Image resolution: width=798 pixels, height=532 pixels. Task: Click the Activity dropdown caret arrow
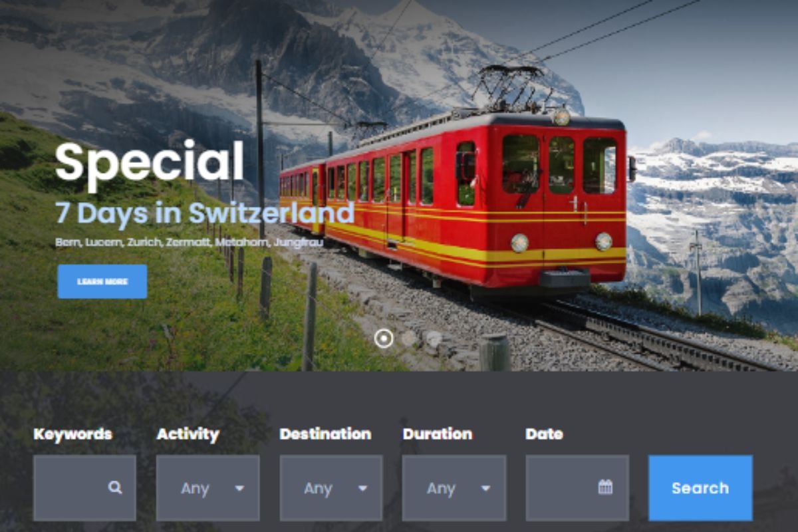click(239, 488)
